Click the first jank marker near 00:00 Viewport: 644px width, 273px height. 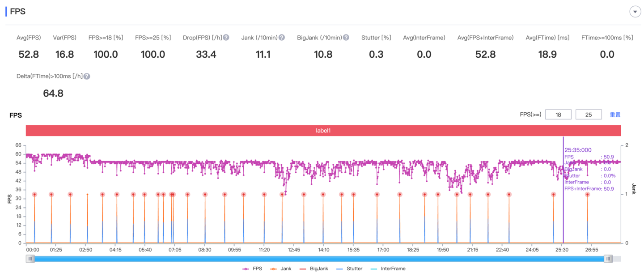[x=34, y=194]
